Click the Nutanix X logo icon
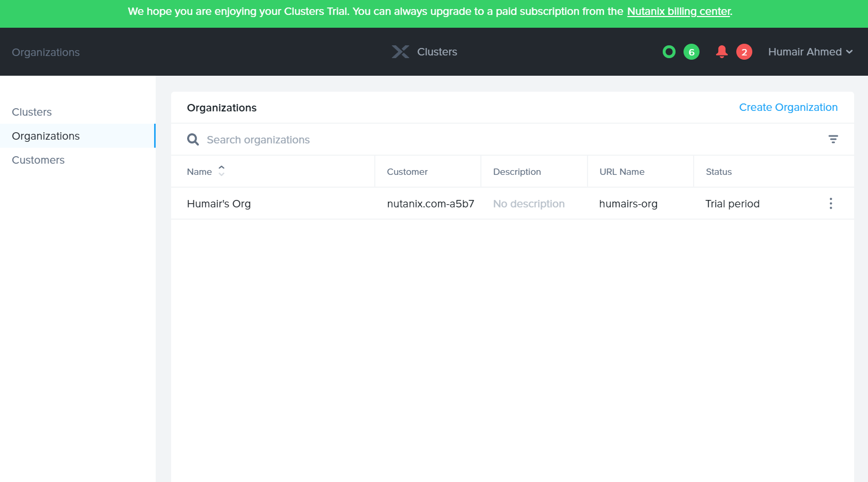Viewport: 868px width, 482px height. 400,52
